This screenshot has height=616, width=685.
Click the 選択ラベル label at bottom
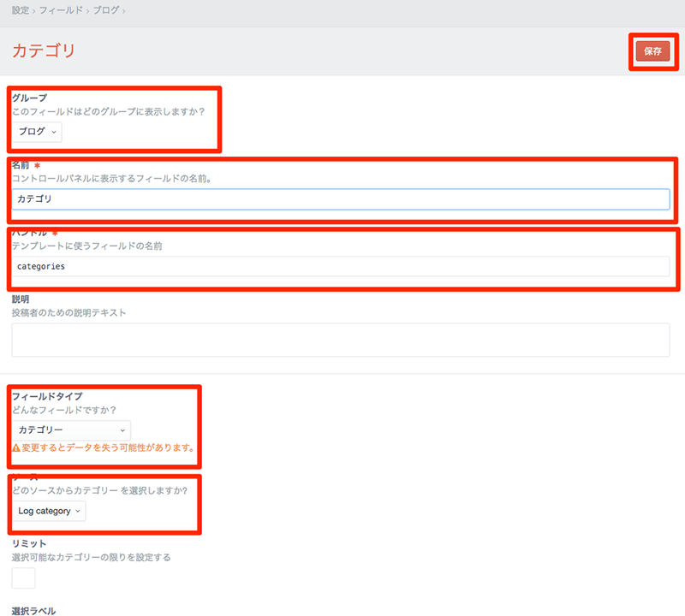33,610
